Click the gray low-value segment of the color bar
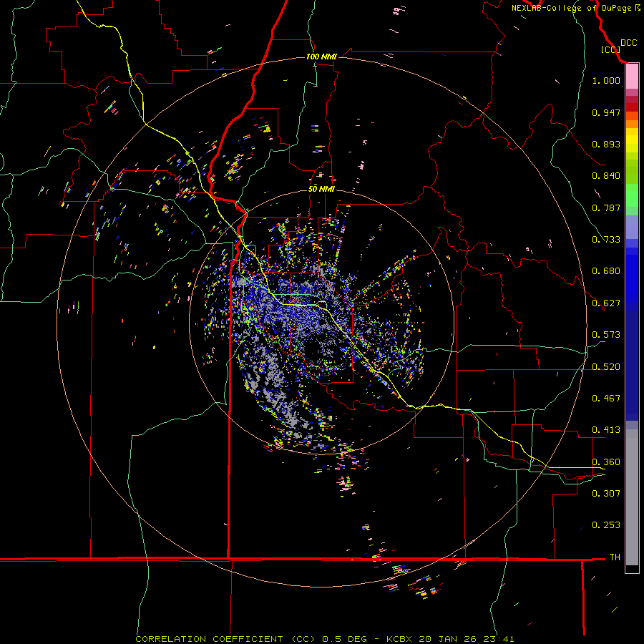Screen dimensions: 644x644 point(632,497)
